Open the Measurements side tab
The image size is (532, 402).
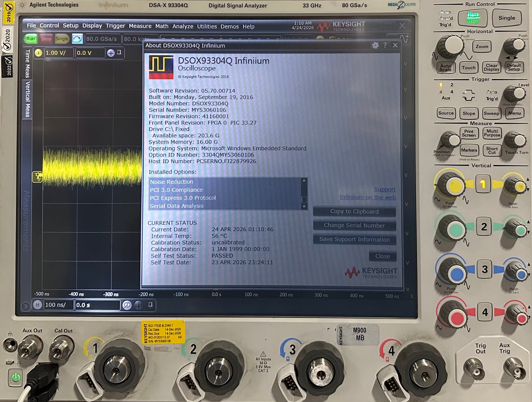click(26, 221)
